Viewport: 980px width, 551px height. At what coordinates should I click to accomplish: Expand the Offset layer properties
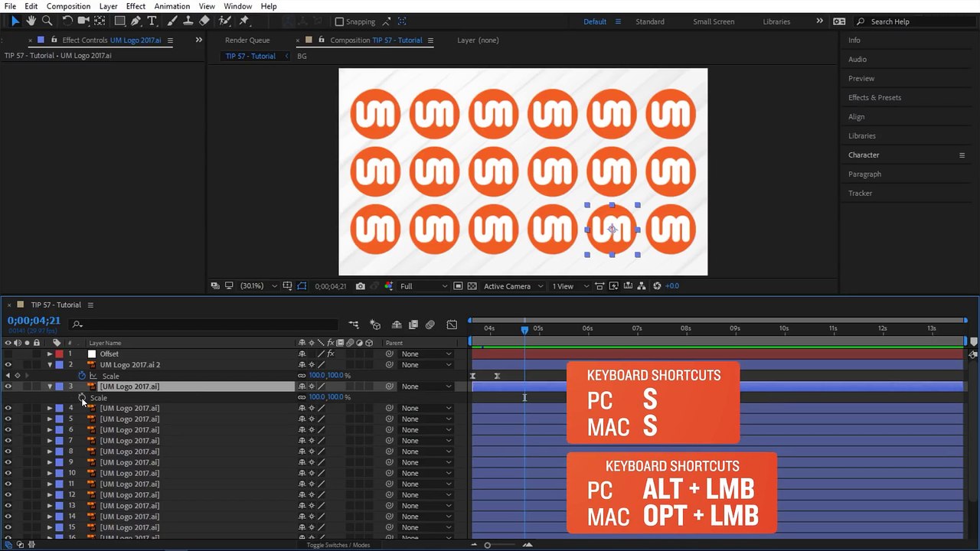tap(50, 354)
